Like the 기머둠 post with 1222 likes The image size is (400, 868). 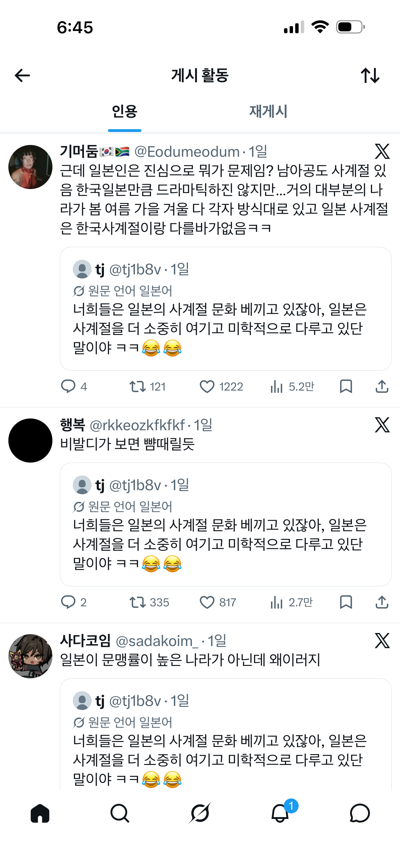coord(207,387)
